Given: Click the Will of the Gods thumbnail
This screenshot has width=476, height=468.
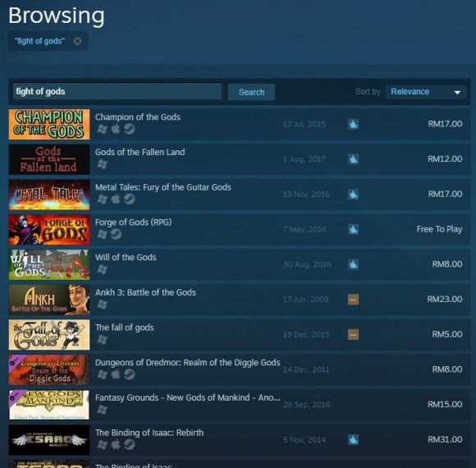Looking at the screenshot, I should (49, 264).
